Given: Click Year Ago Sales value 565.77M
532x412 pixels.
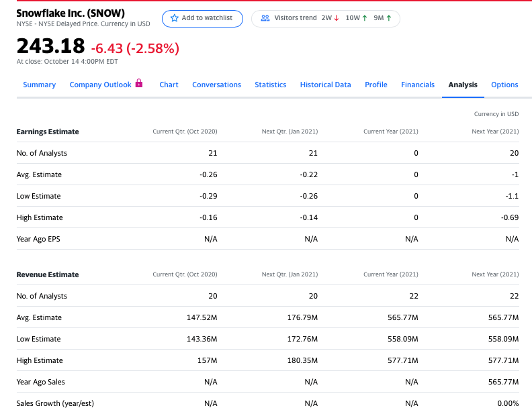Looking at the screenshot, I should point(504,382).
